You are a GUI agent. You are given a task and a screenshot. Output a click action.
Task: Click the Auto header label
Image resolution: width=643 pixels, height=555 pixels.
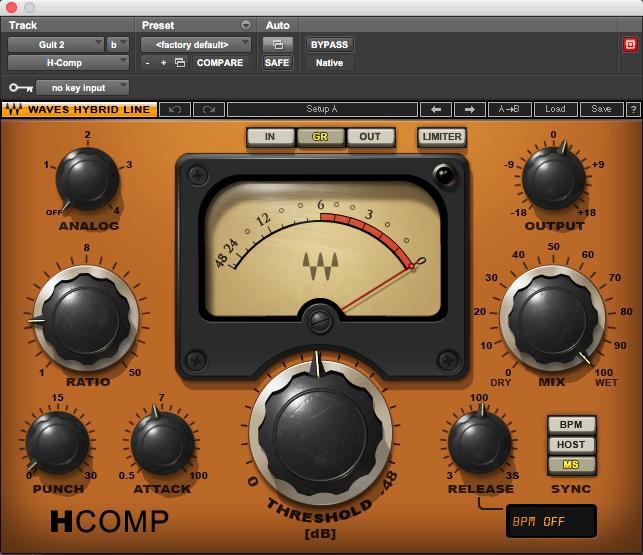point(278,25)
